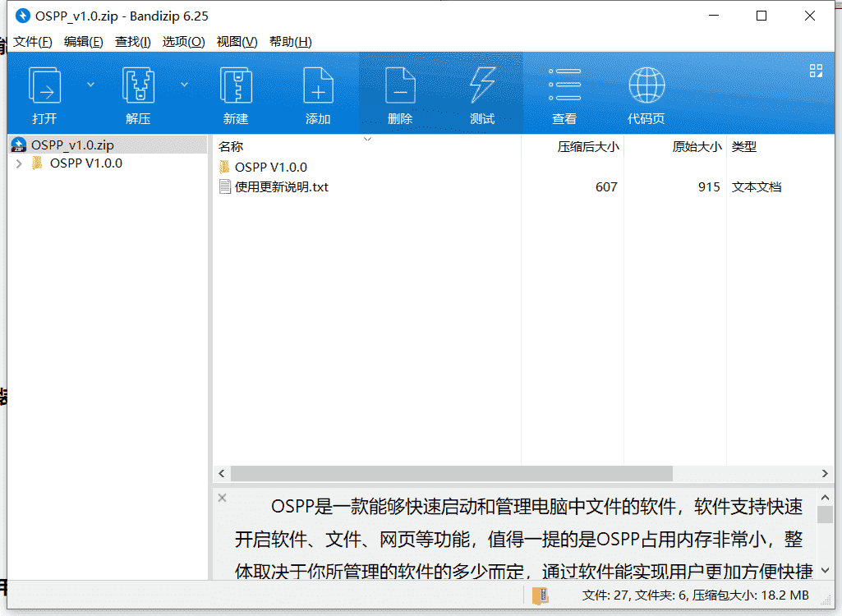Select the OSPP V1.0.0 tree item label
The image size is (842, 616).
click(x=86, y=163)
